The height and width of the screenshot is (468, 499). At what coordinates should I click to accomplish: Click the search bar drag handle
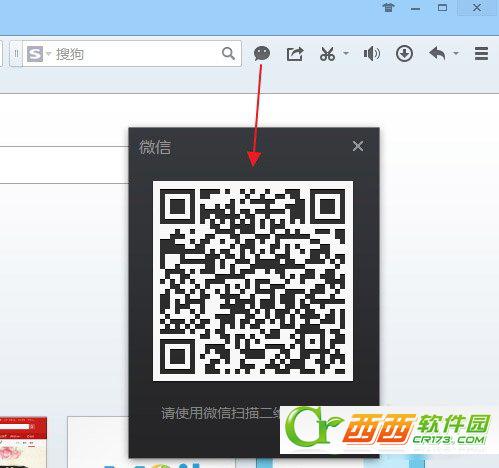16,54
